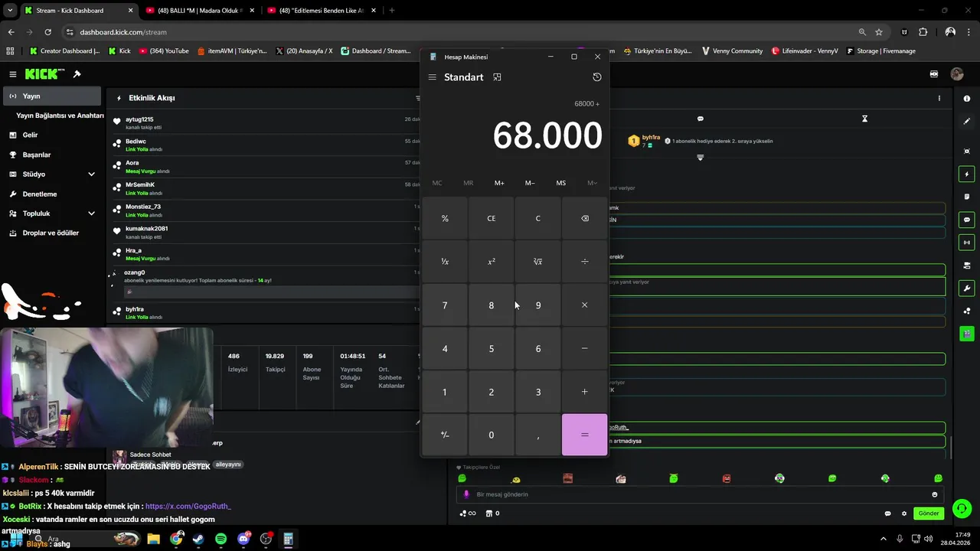Click the plus operator key
This screenshot has height=551, width=980.
click(x=584, y=392)
